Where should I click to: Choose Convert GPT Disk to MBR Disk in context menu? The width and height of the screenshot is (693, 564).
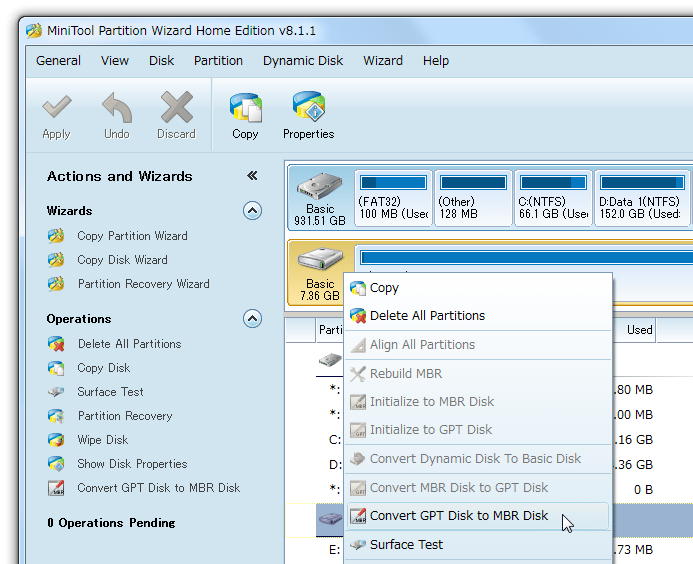tap(459, 516)
